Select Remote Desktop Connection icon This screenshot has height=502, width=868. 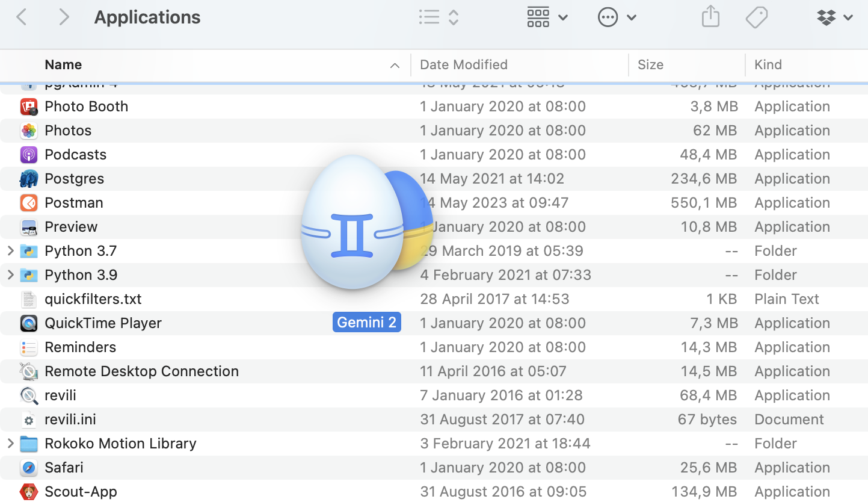(29, 371)
